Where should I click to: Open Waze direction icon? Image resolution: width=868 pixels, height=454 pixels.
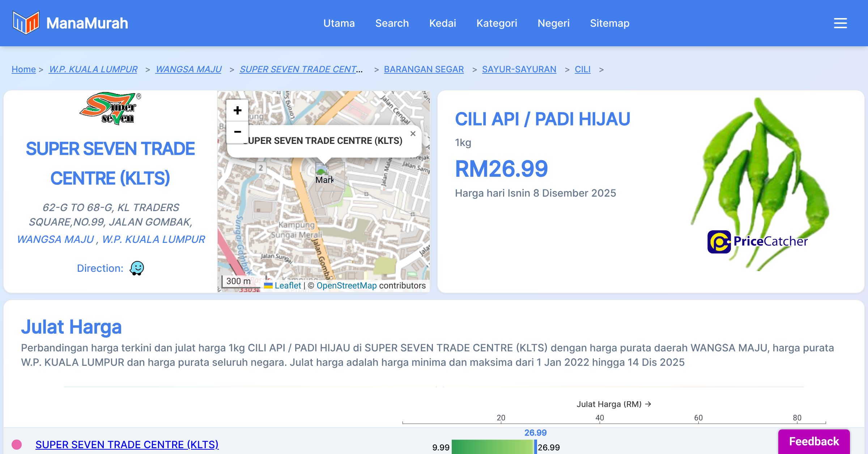coord(137,268)
